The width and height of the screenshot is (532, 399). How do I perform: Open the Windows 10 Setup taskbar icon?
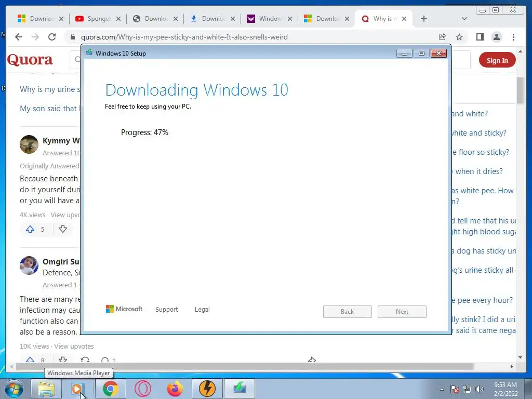[x=240, y=389]
